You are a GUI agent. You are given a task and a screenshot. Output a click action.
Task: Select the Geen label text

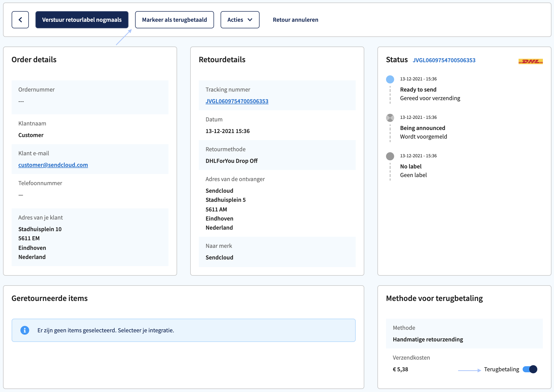tap(413, 175)
